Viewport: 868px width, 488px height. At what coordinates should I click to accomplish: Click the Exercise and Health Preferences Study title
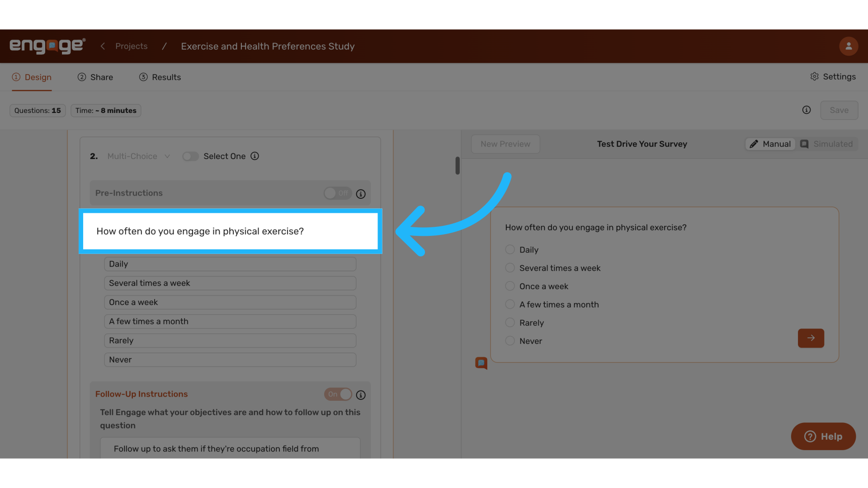coord(268,46)
